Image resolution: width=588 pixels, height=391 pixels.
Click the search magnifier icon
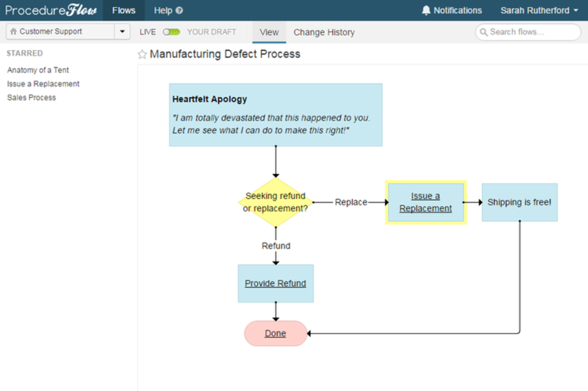484,32
